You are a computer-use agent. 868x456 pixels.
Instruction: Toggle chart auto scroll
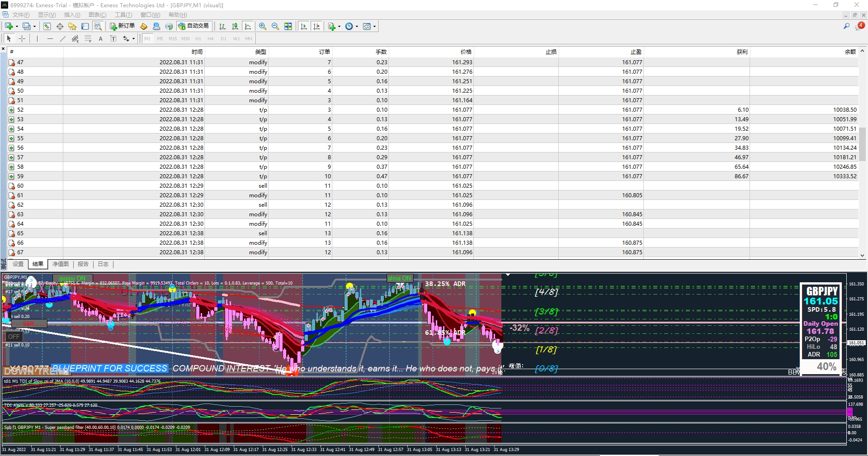[304, 26]
